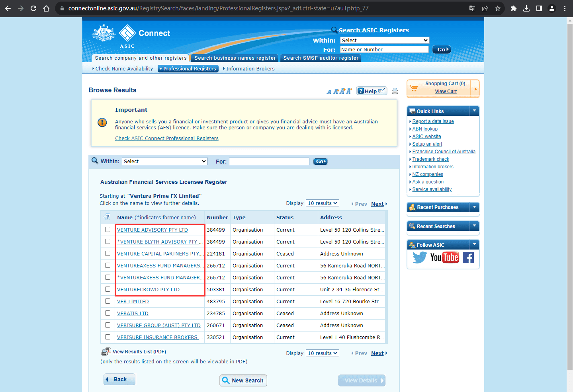This screenshot has height=392, width=573.
Task: Click the Back button
Action: click(119, 379)
